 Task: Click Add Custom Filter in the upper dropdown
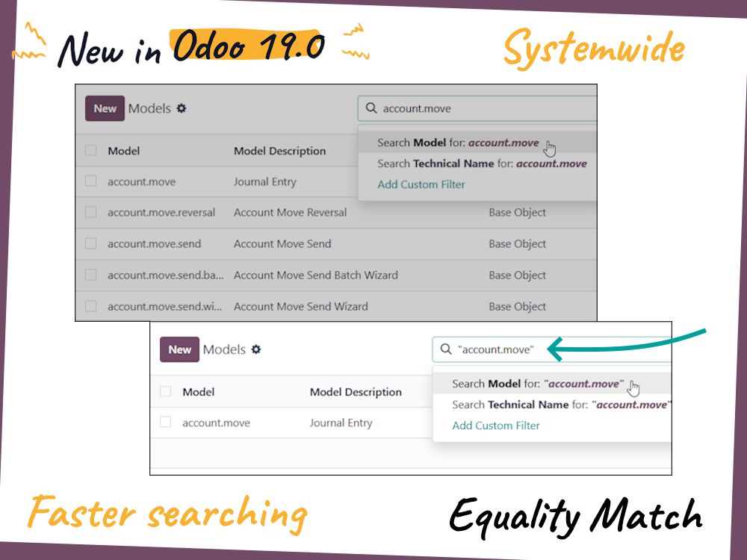click(421, 184)
